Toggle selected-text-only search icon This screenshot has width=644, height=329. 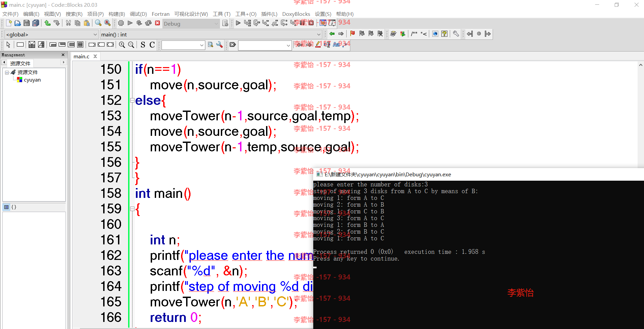327,44
